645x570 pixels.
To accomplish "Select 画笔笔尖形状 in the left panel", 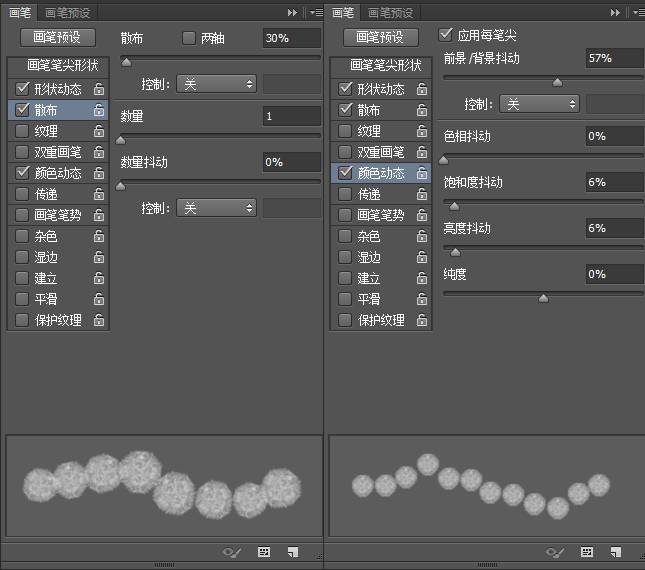I will tap(55, 66).
